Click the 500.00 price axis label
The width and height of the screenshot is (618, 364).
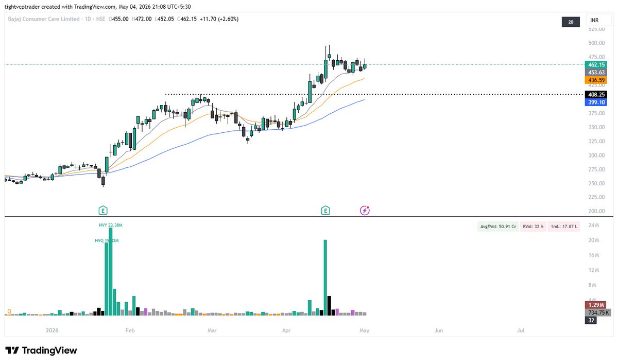click(595, 43)
